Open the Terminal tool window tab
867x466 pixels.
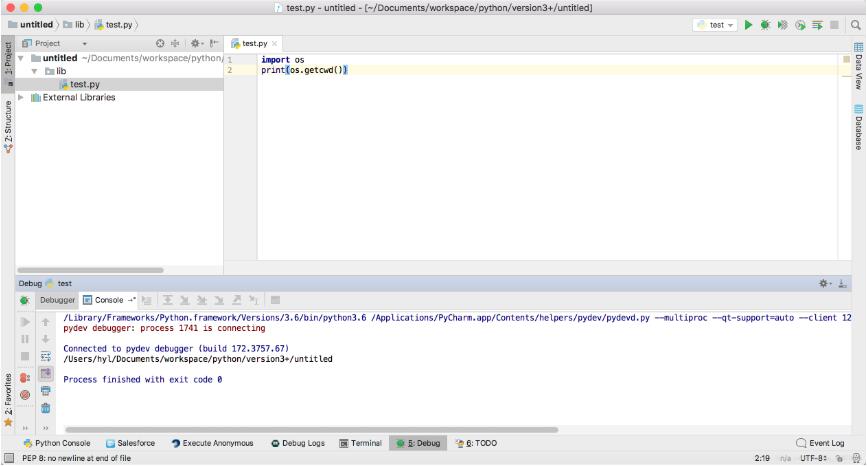coord(360,443)
